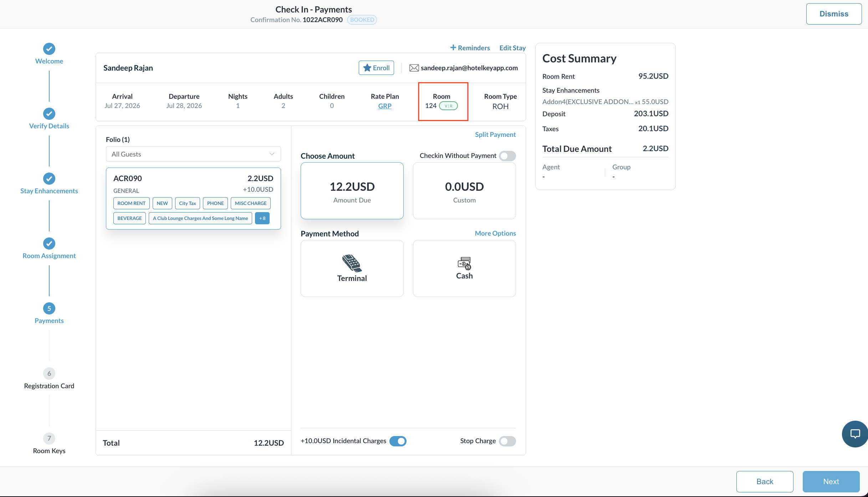Toggle Checkin Without Payment switch
Image resolution: width=868 pixels, height=497 pixels.
507,156
